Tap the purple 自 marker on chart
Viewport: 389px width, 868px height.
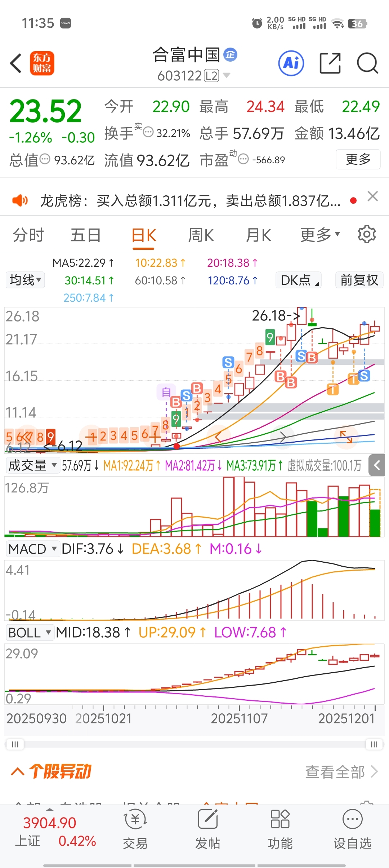point(166,392)
